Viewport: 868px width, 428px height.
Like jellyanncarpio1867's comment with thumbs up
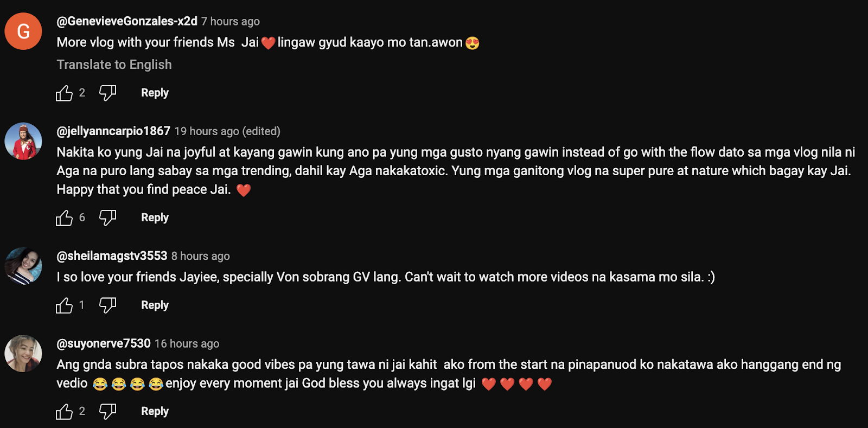click(x=64, y=218)
